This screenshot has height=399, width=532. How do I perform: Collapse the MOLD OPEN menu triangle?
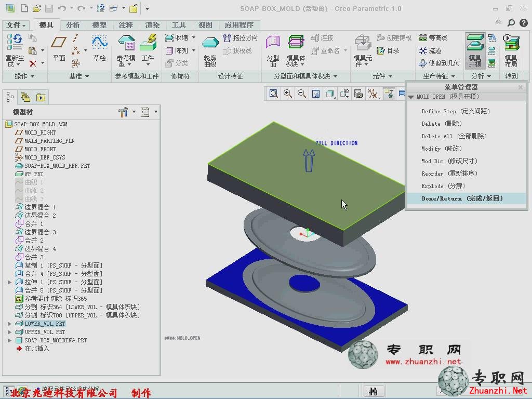411,97
